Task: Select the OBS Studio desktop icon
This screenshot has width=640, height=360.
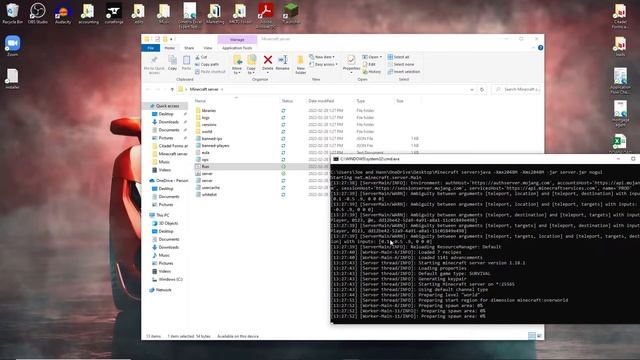Action: (38, 13)
